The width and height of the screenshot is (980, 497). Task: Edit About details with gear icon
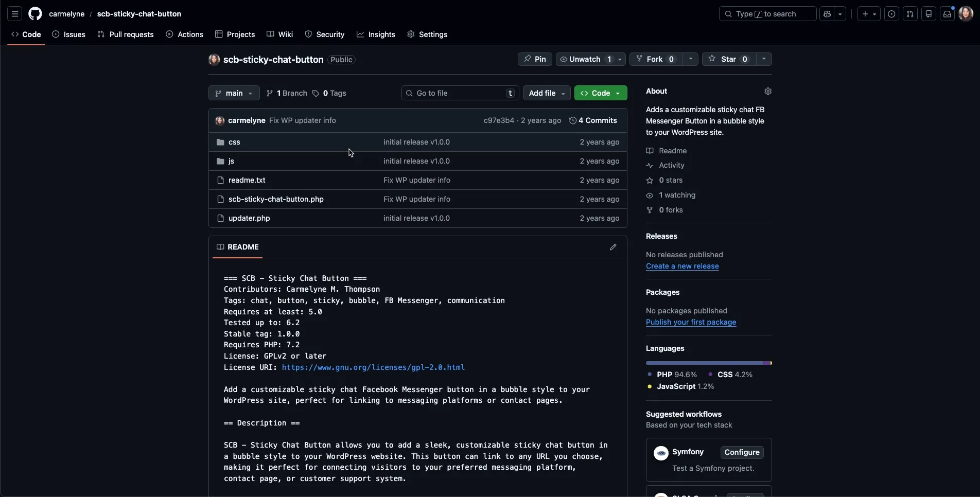pyautogui.click(x=767, y=91)
